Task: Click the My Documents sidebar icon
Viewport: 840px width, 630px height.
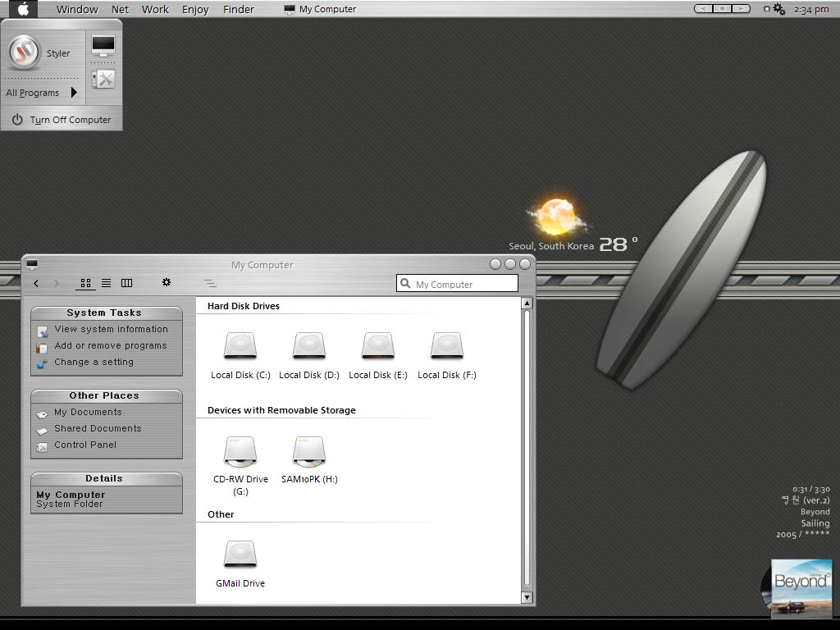Action: 42,414
